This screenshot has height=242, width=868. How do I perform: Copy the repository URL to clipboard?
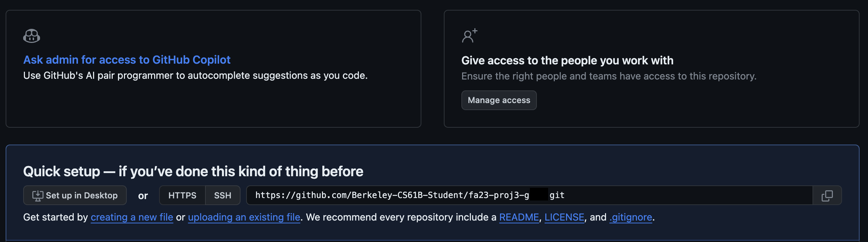click(x=827, y=196)
